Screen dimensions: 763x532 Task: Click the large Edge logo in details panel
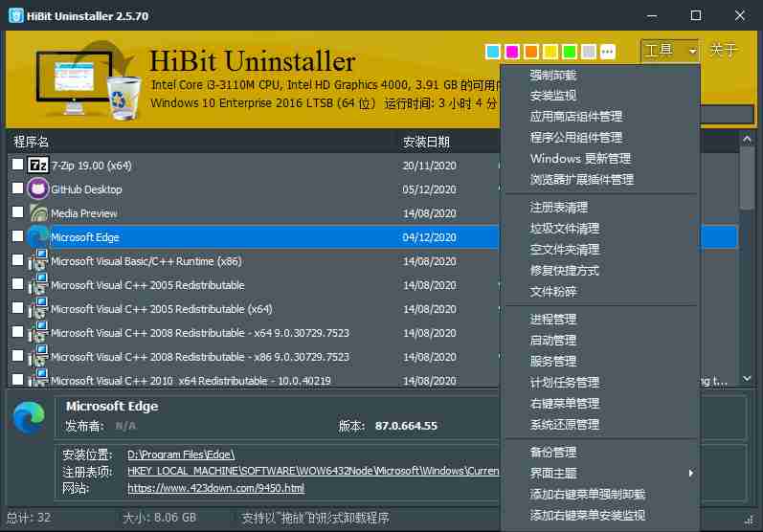pos(29,417)
